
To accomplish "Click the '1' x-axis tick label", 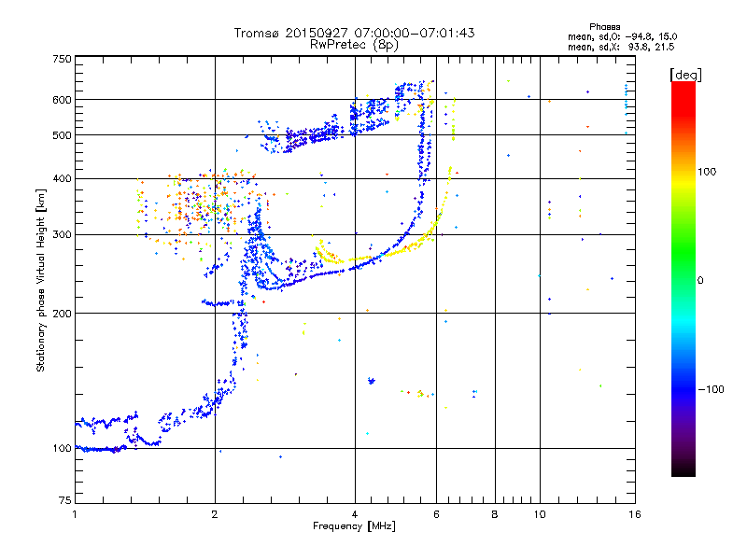I will click(75, 514).
